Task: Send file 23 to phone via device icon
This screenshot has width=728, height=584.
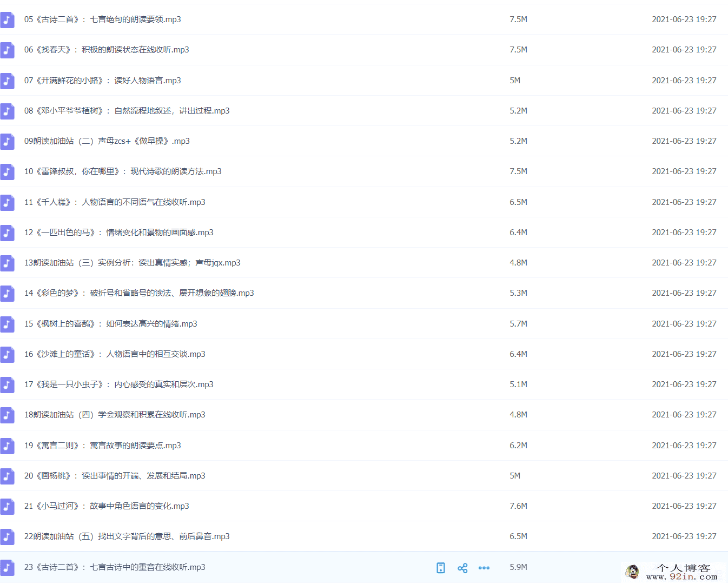Action: (441, 568)
